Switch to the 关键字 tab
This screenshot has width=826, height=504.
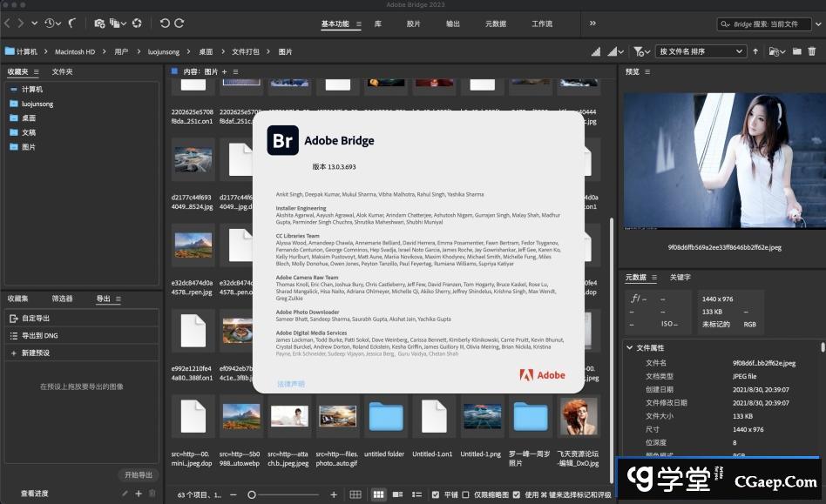[680, 278]
